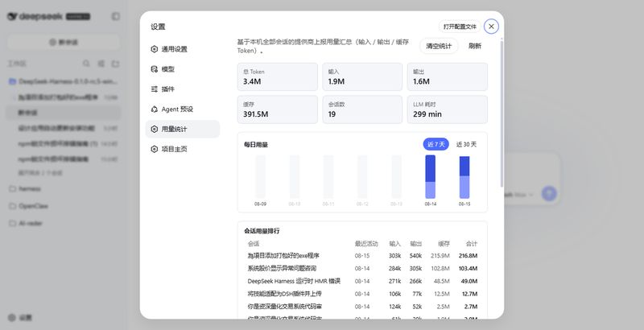Click the harness folder icon in sidebar
Screen dimensions: 644x330
(12, 189)
